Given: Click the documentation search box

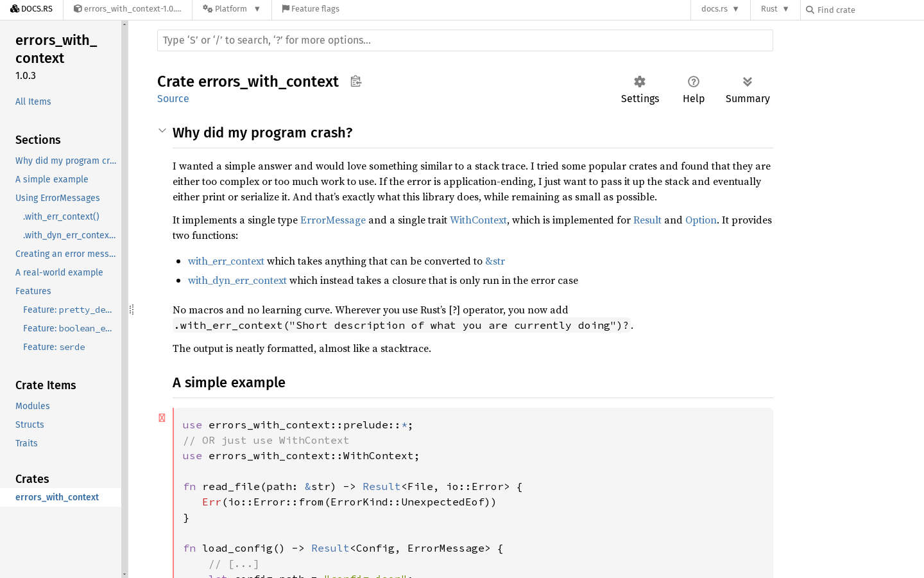Looking at the screenshot, I should click(465, 40).
